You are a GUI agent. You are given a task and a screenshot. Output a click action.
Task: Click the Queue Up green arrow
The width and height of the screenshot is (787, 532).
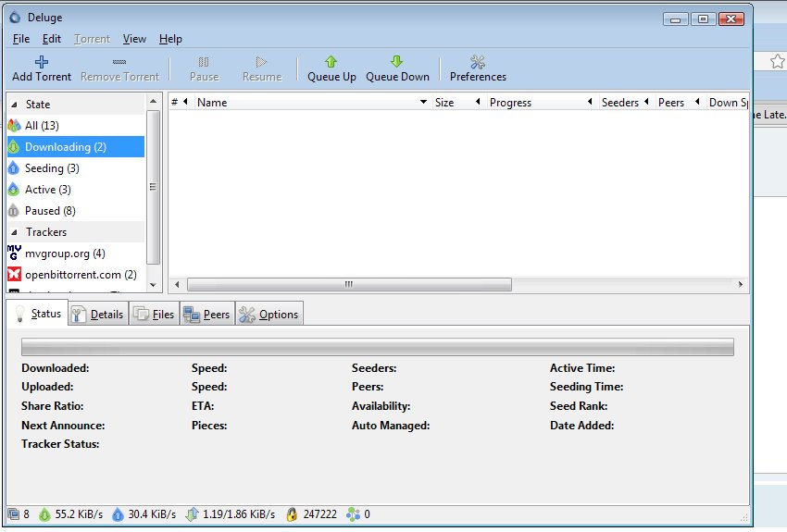point(331,61)
